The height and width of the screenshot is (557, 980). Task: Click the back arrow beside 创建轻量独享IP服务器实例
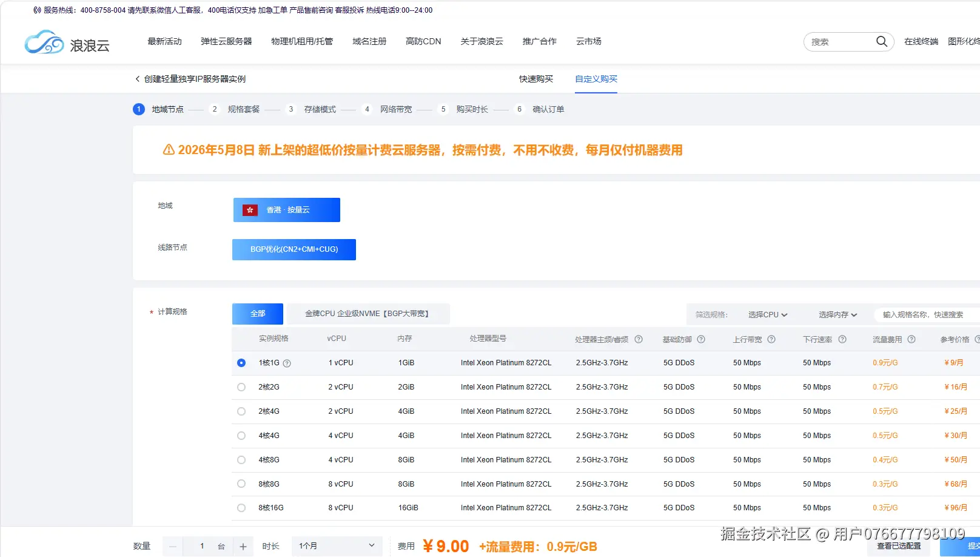138,79
